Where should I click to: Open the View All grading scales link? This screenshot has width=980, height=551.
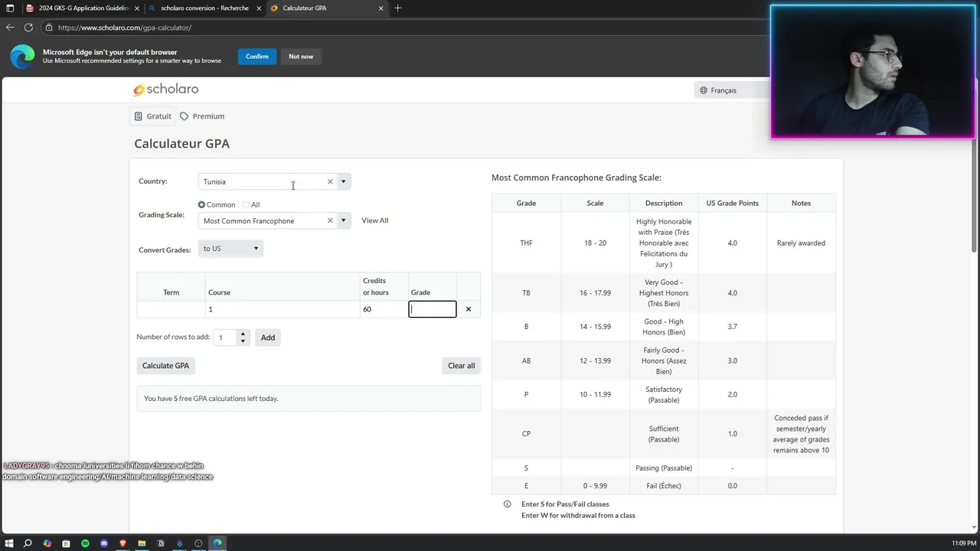tap(374, 220)
